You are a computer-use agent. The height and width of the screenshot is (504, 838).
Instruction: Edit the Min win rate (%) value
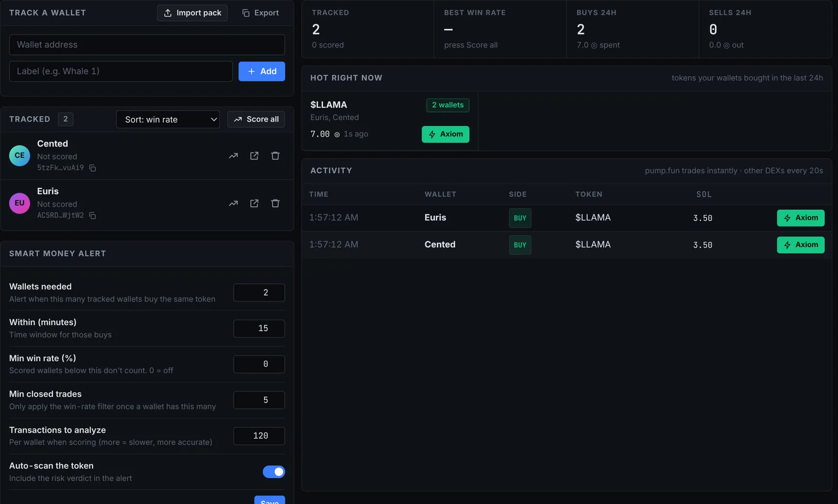(x=259, y=364)
